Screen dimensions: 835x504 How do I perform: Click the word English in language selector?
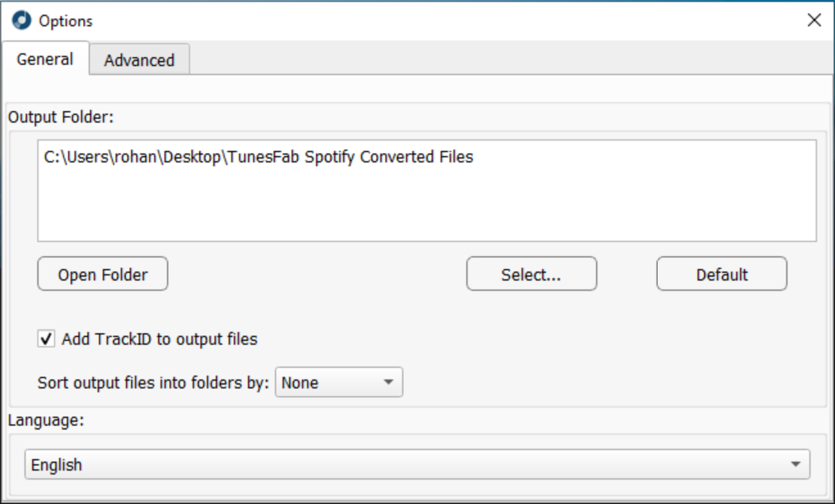[x=57, y=465]
